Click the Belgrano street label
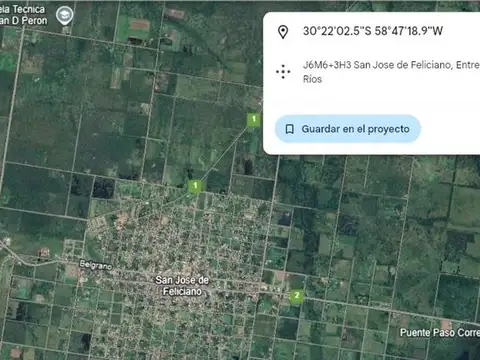 [x=96, y=265]
